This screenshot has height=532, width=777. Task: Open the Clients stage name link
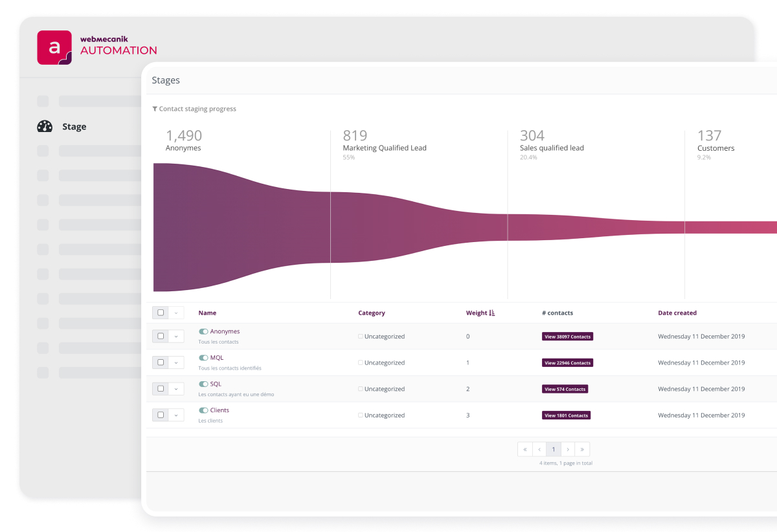pos(220,410)
